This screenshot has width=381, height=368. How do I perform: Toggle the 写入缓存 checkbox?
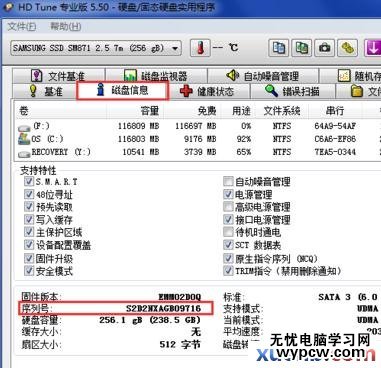[29, 219]
